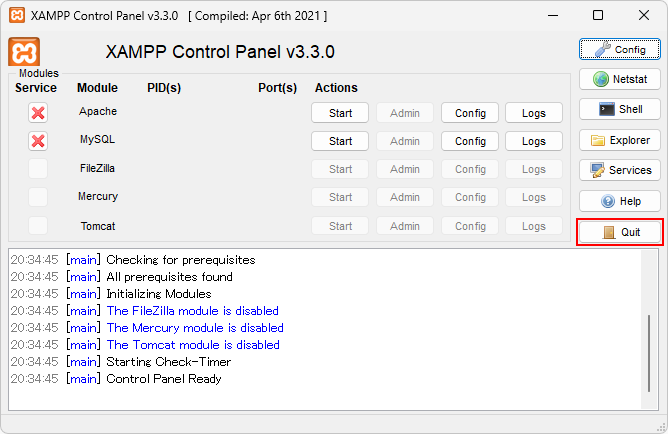View the MySQL Logs
The image size is (668, 434).
[x=534, y=141]
